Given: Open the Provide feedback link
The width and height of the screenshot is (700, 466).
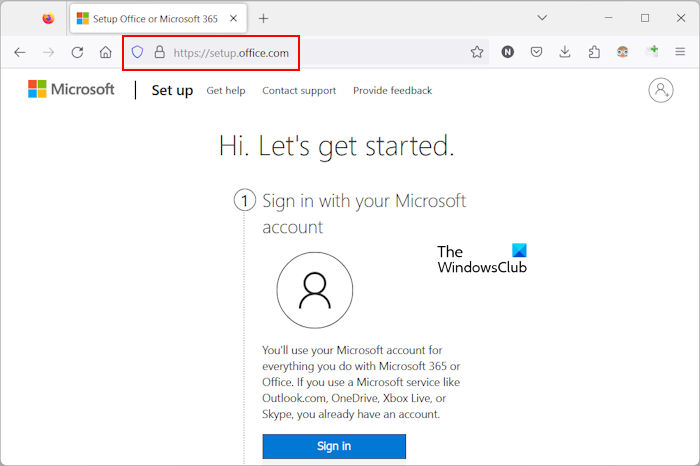Looking at the screenshot, I should point(392,91).
